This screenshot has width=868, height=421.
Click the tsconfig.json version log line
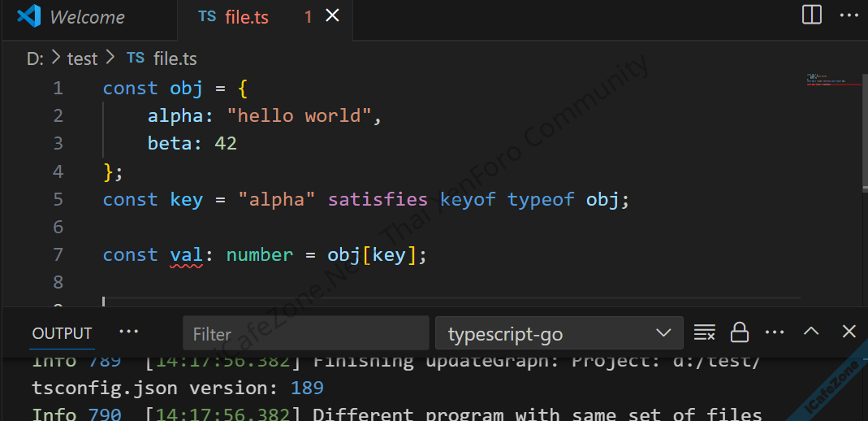(178, 388)
